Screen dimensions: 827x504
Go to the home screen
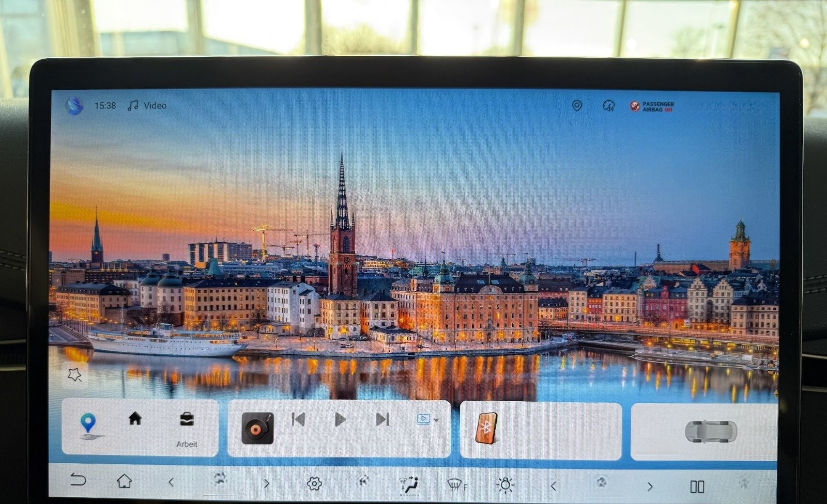(124, 481)
